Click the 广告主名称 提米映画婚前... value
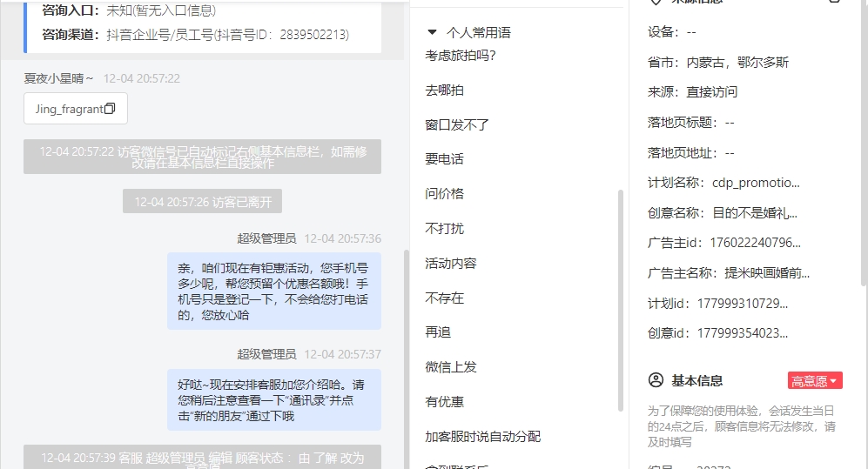This screenshot has height=469, width=868. (767, 273)
